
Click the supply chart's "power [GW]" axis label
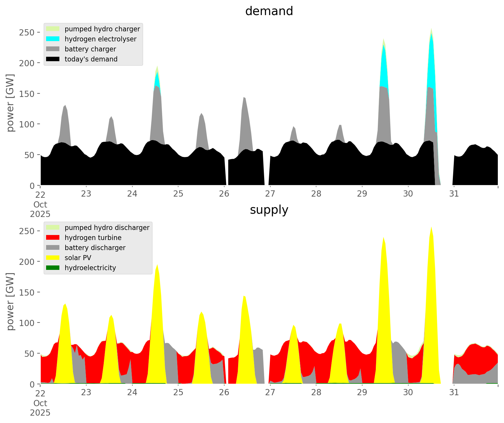coord(10,302)
